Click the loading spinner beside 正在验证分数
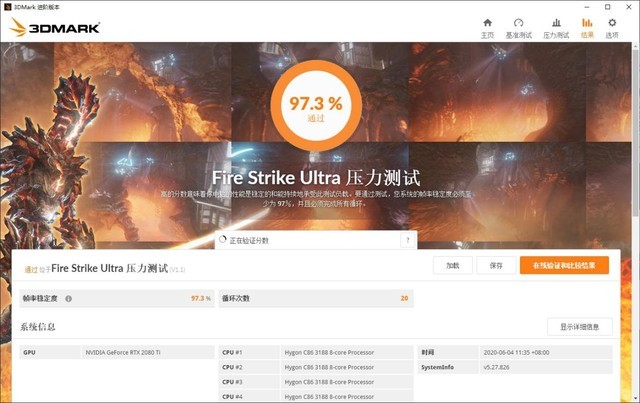 point(222,240)
